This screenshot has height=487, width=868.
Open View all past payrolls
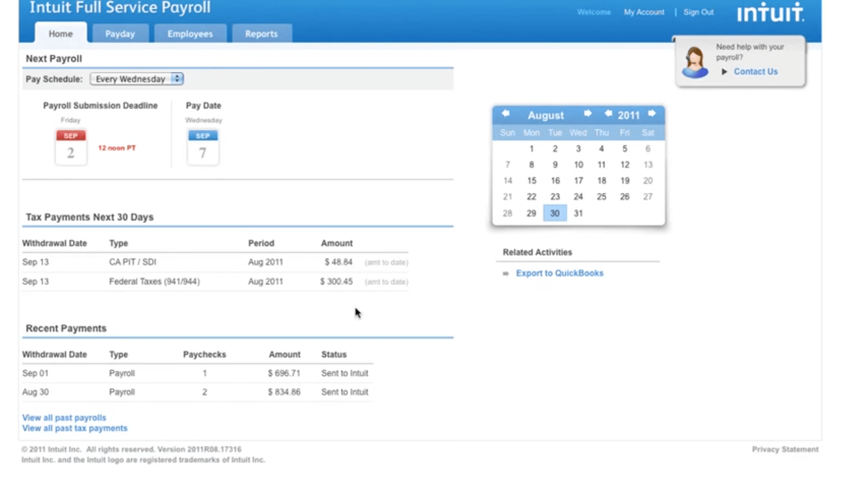point(64,418)
